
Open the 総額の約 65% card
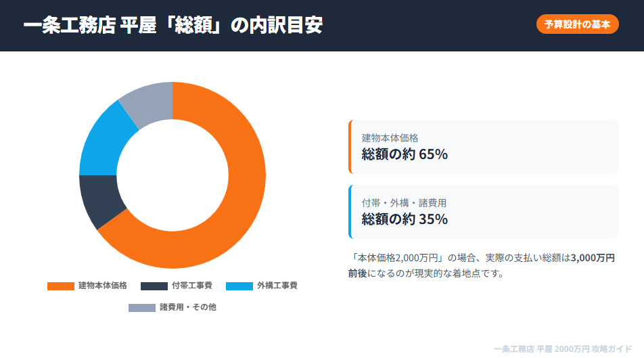(x=484, y=147)
